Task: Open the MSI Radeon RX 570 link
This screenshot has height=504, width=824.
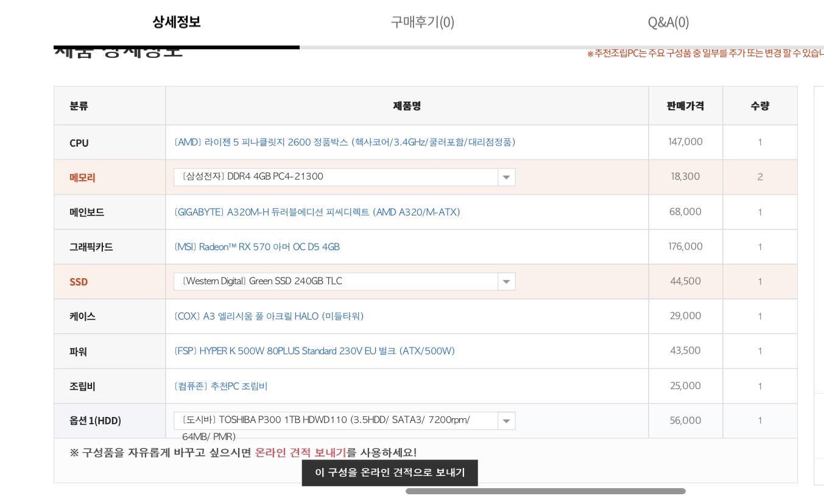Action: tap(257, 247)
